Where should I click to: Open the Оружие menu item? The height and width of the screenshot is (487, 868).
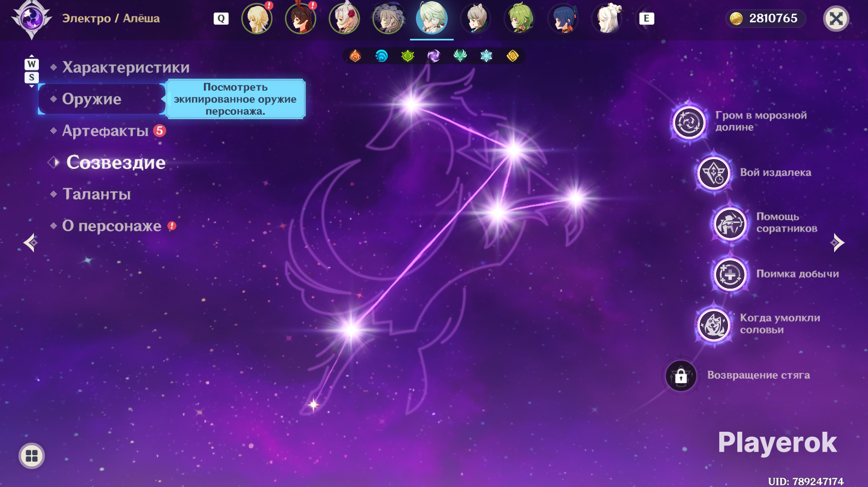click(x=102, y=99)
